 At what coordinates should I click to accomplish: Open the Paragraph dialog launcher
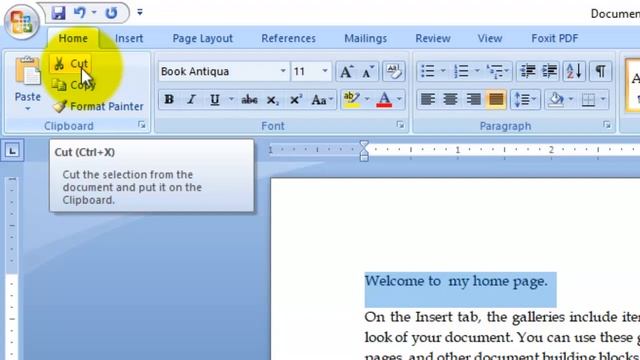click(607, 125)
